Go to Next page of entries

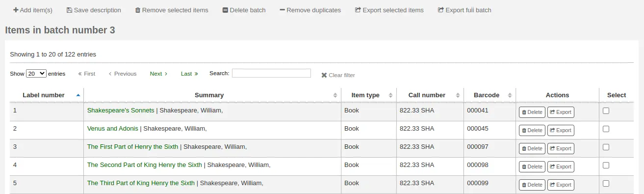click(159, 74)
